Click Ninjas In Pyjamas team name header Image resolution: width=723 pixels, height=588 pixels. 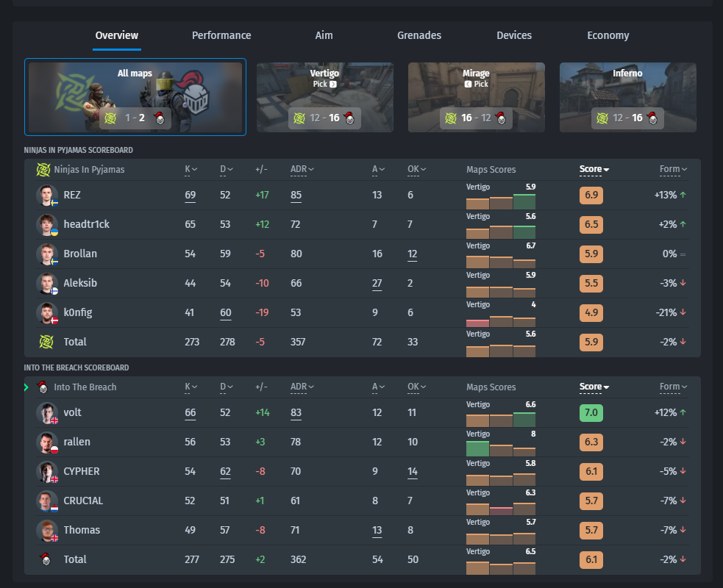point(89,170)
